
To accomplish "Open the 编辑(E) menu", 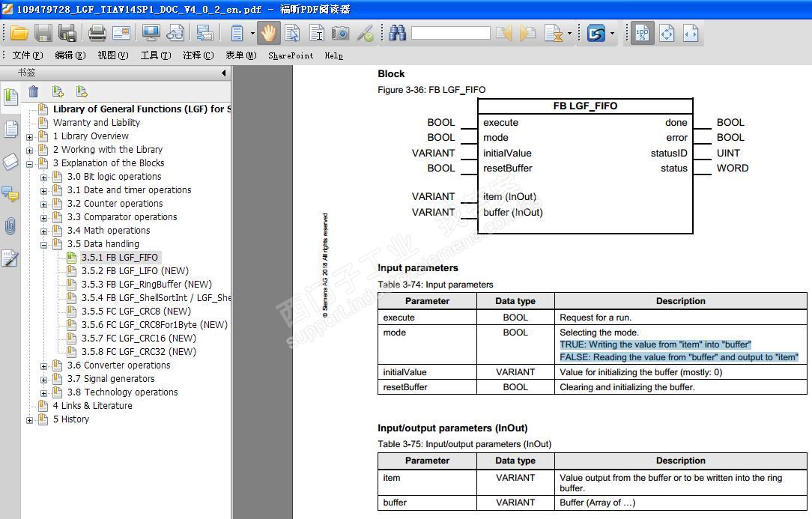I will (70, 55).
